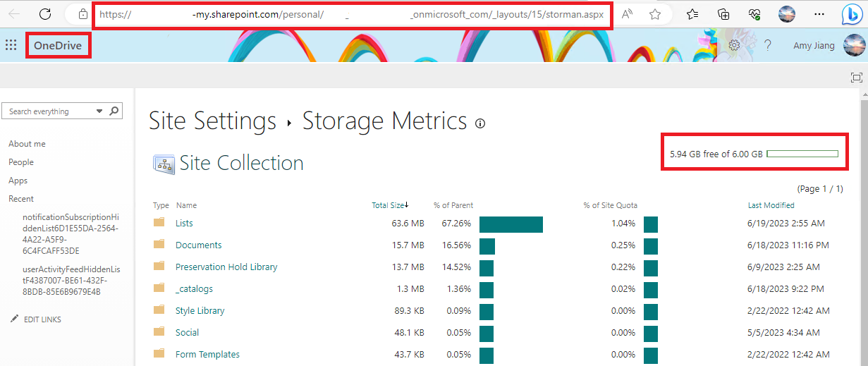The image size is (868, 366).
Task: Click the 63.6 MB size value
Action: pyautogui.click(x=409, y=224)
